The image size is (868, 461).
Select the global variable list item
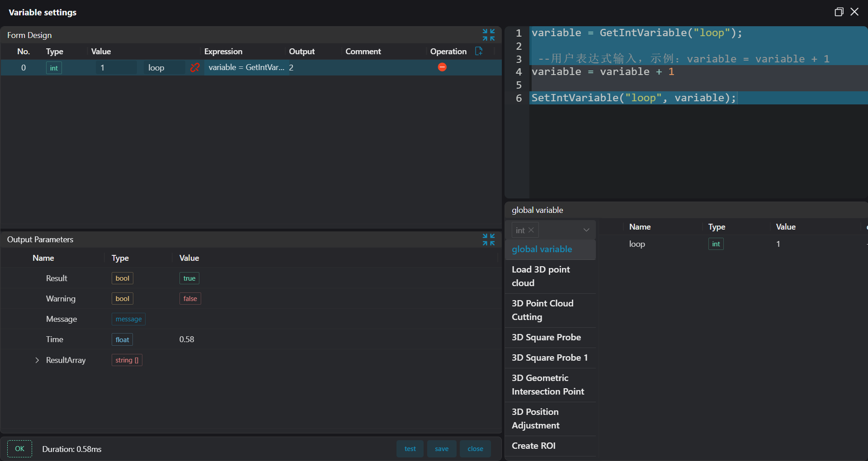(542, 249)
